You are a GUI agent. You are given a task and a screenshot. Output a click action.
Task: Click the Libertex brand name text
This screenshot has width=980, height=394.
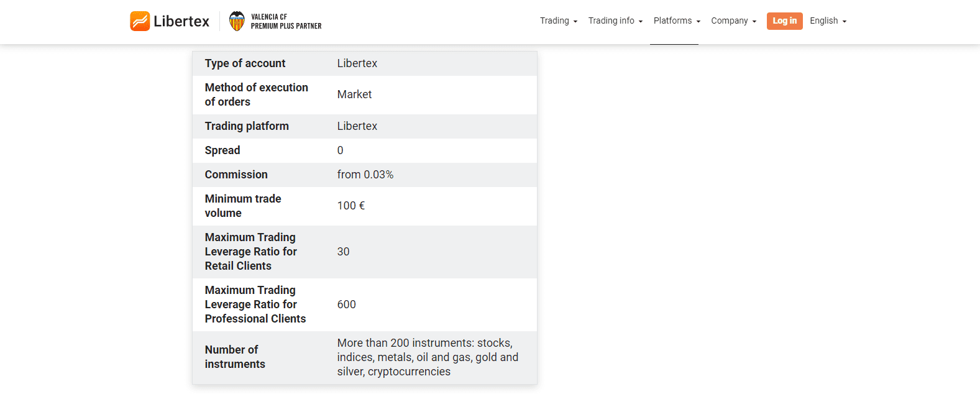pyautogui.click(x=181, y=21)
